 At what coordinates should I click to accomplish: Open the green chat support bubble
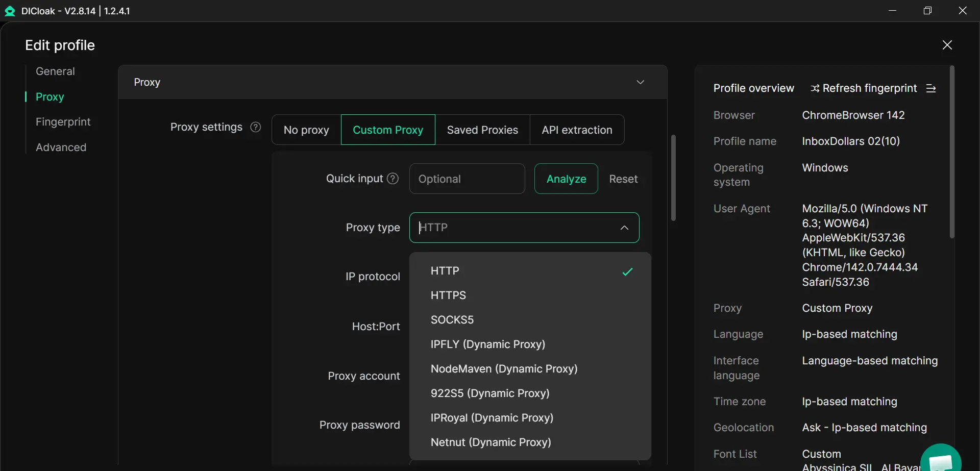click(940, 460)
